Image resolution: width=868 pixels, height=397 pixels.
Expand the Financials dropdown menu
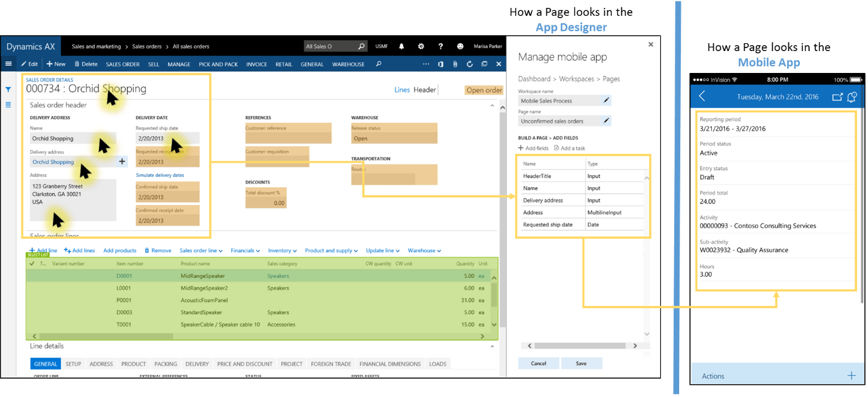pos(245,250)
